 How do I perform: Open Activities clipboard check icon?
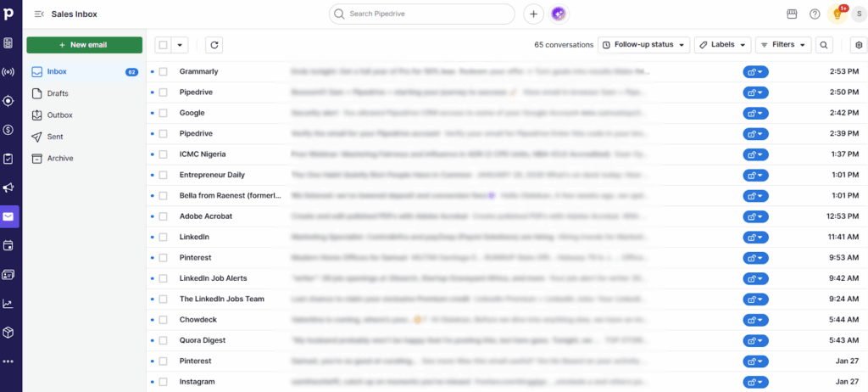(8, 160)
